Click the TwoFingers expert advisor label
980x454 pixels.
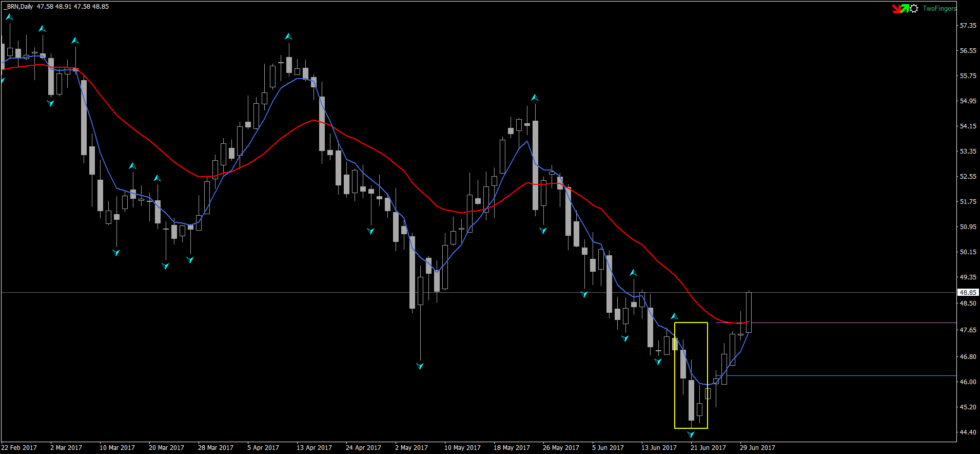(x=939, y=9)
